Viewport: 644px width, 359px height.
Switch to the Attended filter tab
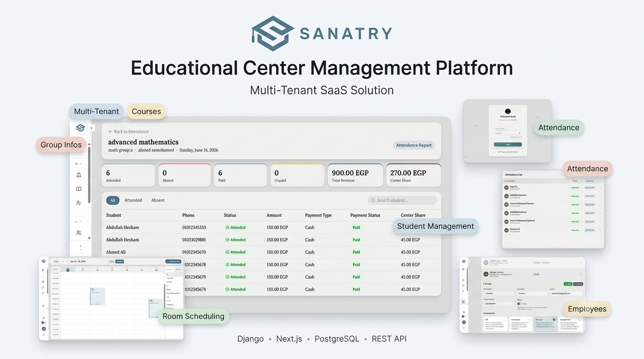coord(133,201)
